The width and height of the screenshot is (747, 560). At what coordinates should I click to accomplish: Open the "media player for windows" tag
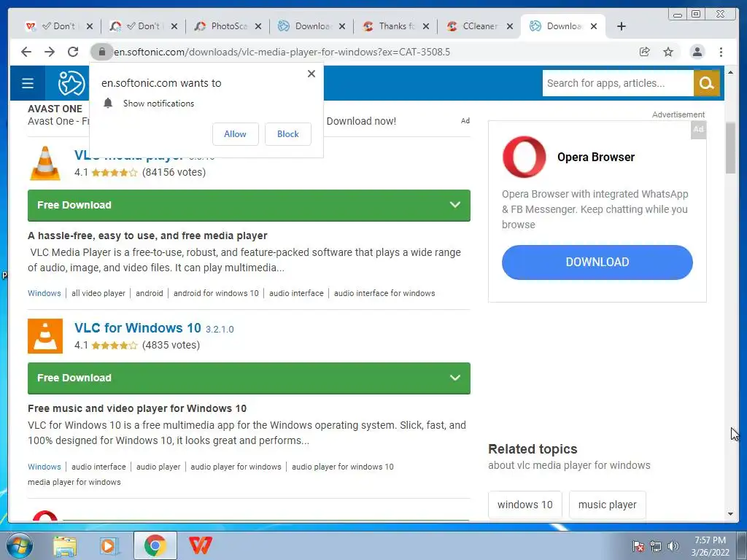(x=74, y=482)
